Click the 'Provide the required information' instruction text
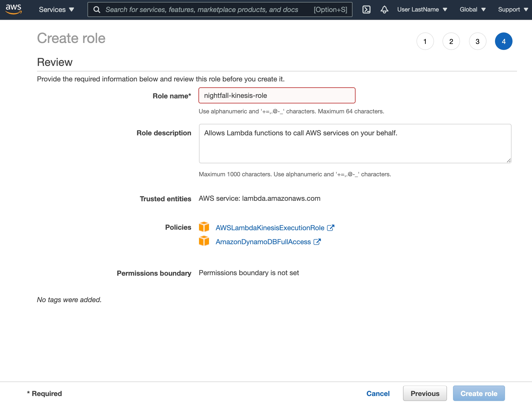 [161, 79]
